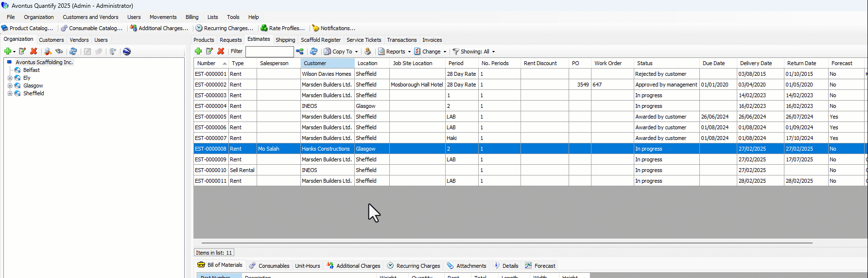Open Recurring Charges from the toolbar
Image resolution: width=868 pixels, height=278 pixels.
(x=224, y=28)
